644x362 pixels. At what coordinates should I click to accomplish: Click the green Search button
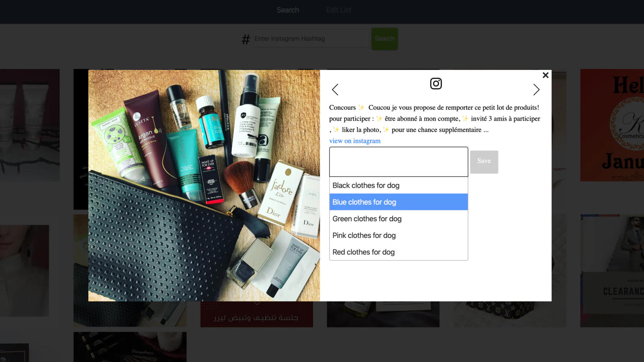click(x=384, y=39)
